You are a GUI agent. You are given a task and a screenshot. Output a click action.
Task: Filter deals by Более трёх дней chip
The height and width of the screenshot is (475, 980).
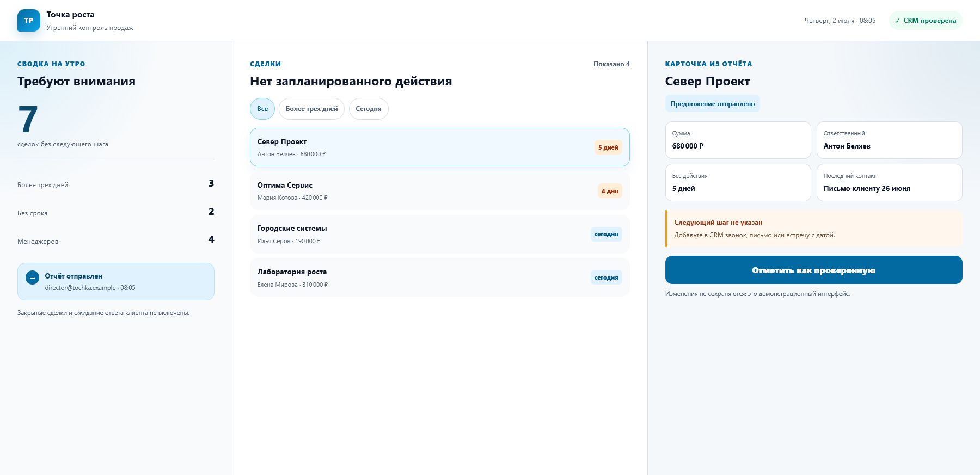pos(311,109)
